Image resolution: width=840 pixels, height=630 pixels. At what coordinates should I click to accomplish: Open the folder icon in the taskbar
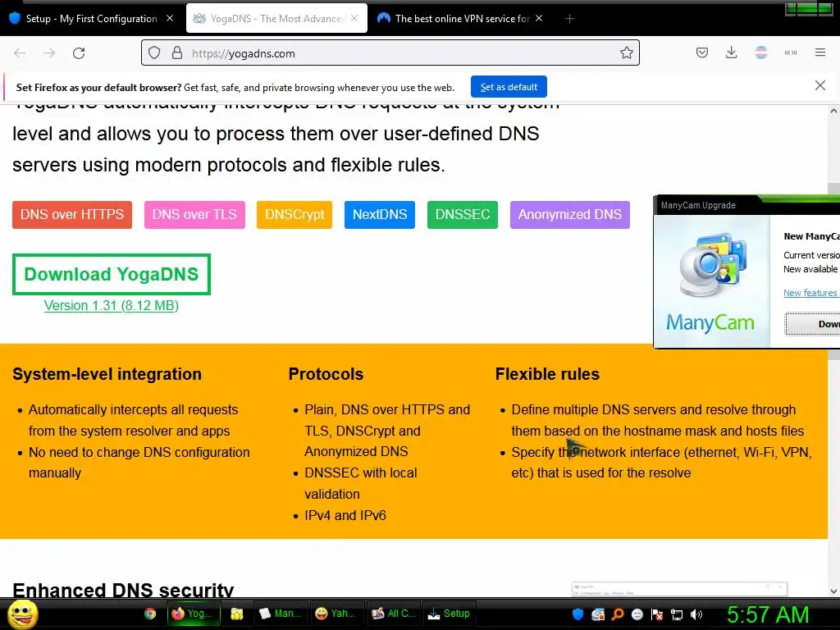pyautogui.click(x=237, y=614)
